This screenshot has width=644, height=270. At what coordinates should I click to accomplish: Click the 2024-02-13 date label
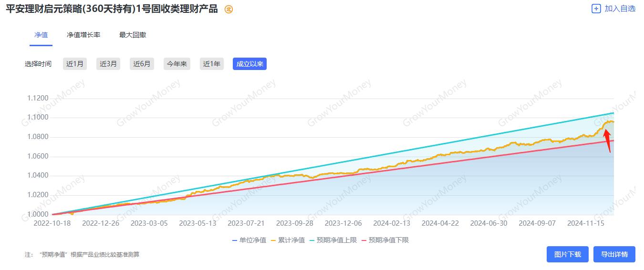(392, 223)
